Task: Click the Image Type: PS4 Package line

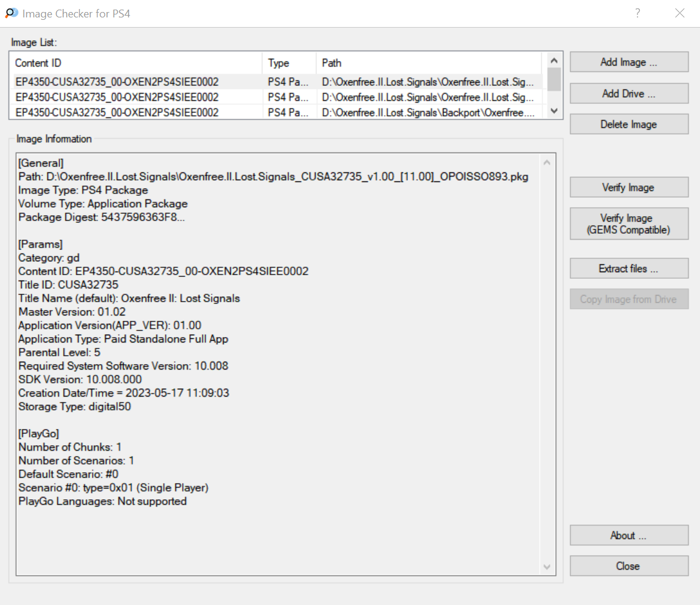Action: coord(83,190)
